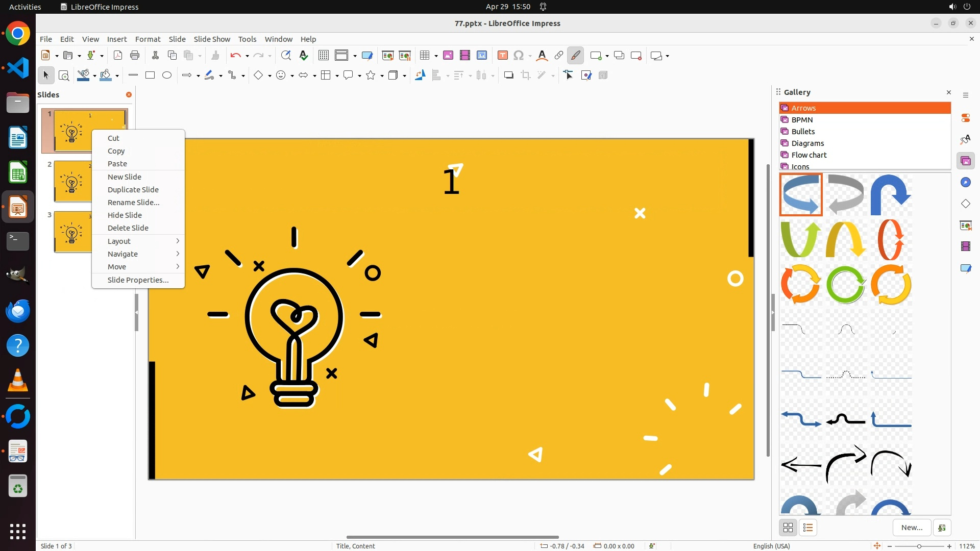Click the Insert Image toolbar icon
The image size is (980, 551).
(448, 56)
